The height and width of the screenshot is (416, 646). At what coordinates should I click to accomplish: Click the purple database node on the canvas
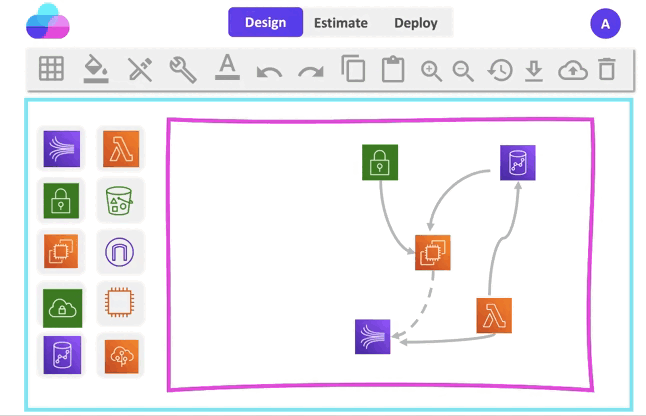point(518,163)
